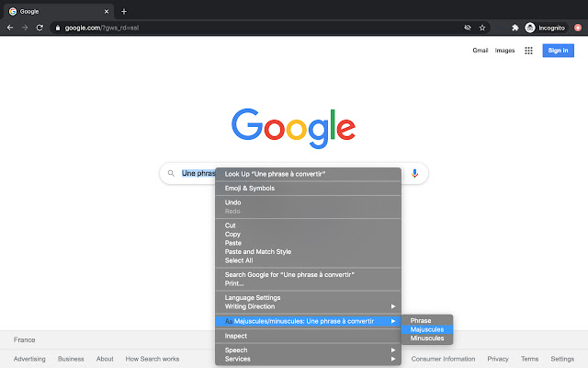Click the browser forward arrow
The height and width of the screenshot is (368, 588).
[25, 28]
